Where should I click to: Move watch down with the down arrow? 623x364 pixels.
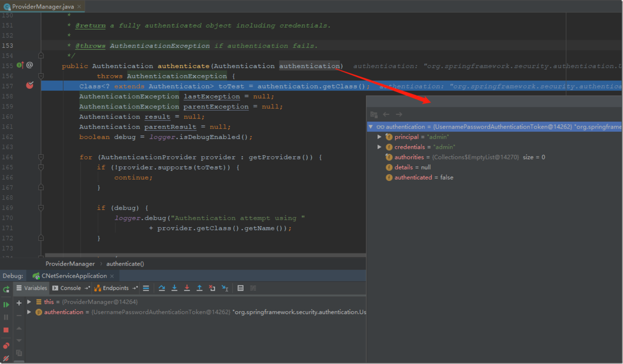tap(19, 340)
